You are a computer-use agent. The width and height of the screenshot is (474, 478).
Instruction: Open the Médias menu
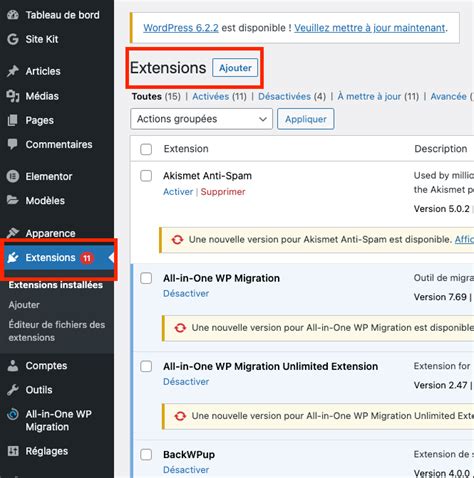tap(42, 96)
